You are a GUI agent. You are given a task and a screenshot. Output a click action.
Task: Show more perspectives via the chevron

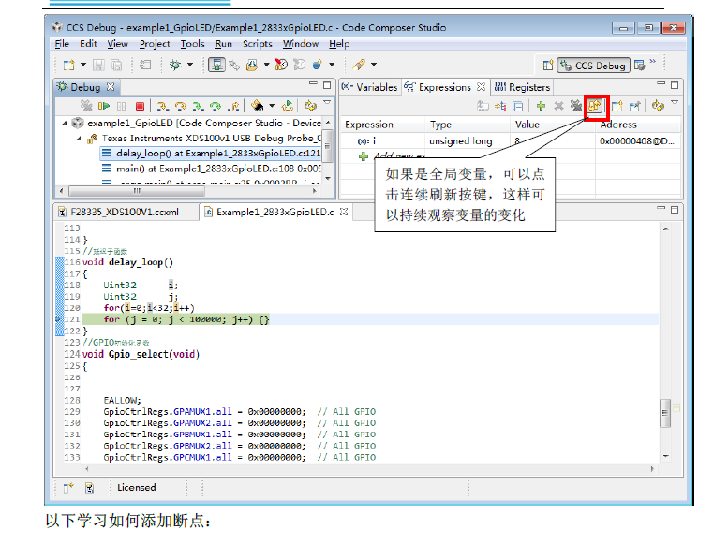[x=653, y=61]
